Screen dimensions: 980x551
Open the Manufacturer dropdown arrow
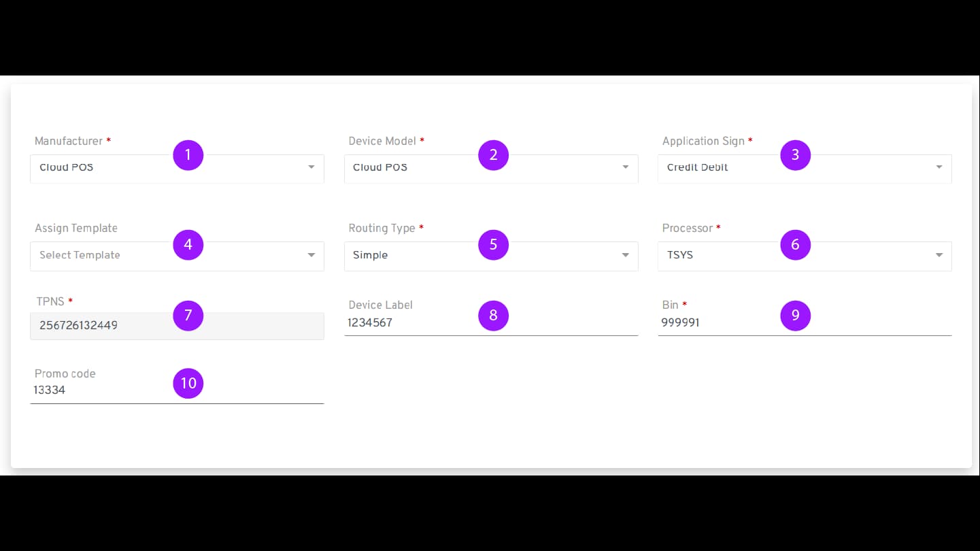[x=311, y=167]
